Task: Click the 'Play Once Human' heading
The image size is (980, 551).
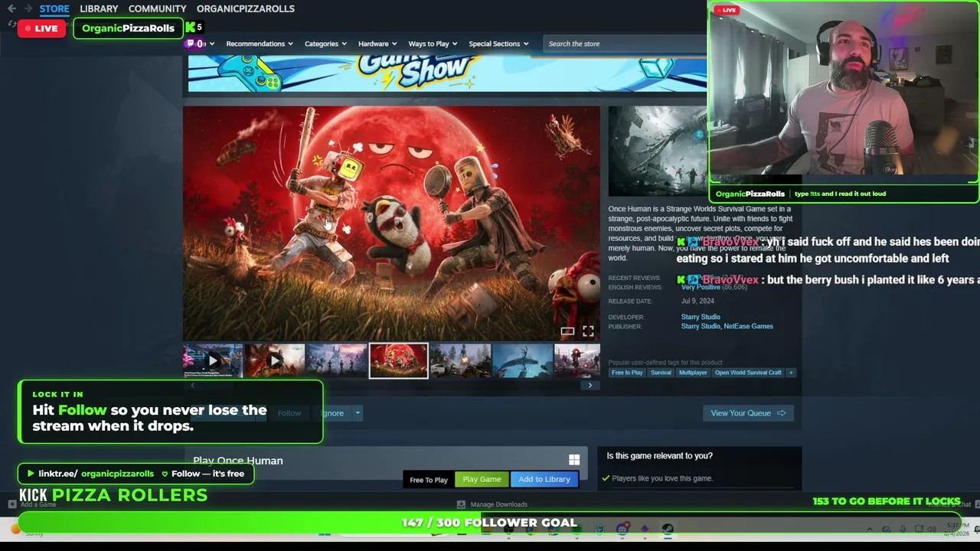Action: coord(238,461)
